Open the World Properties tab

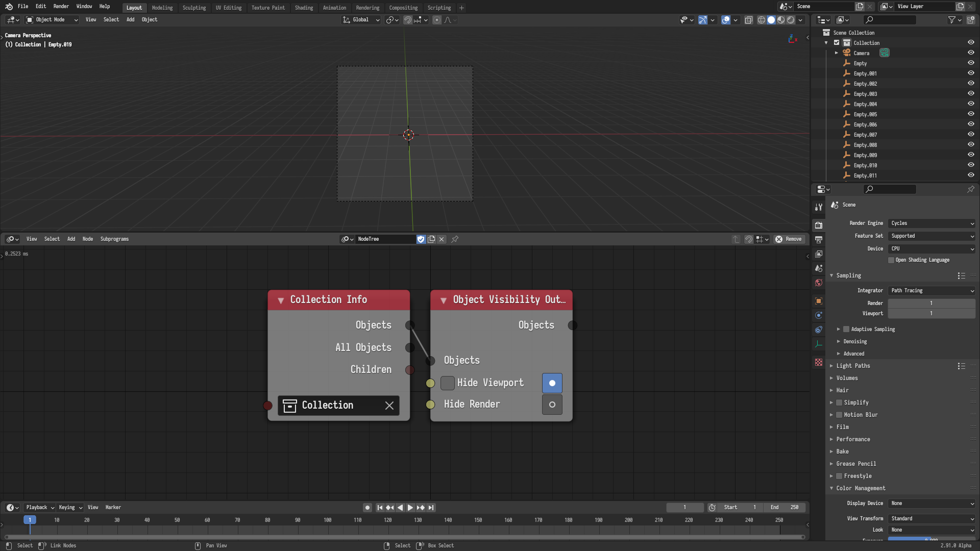819,283
